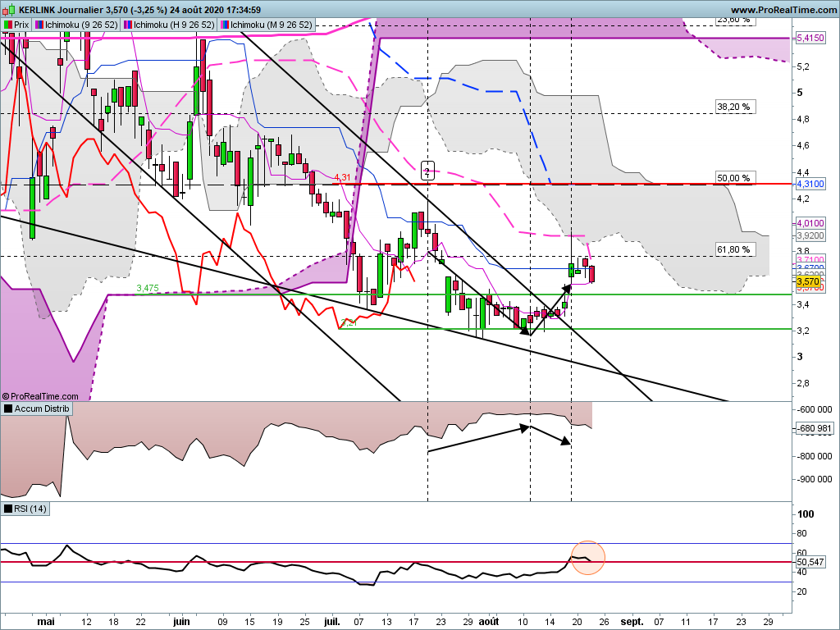Click the 50,547 RSI value label
This screenshot has width=840, height=630.
click(x=810, y=562)
